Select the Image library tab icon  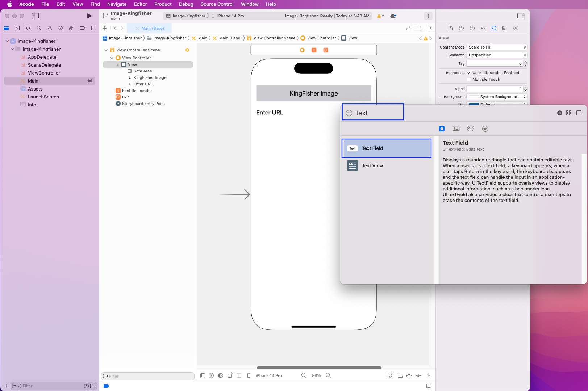click(x=456, y=129)
